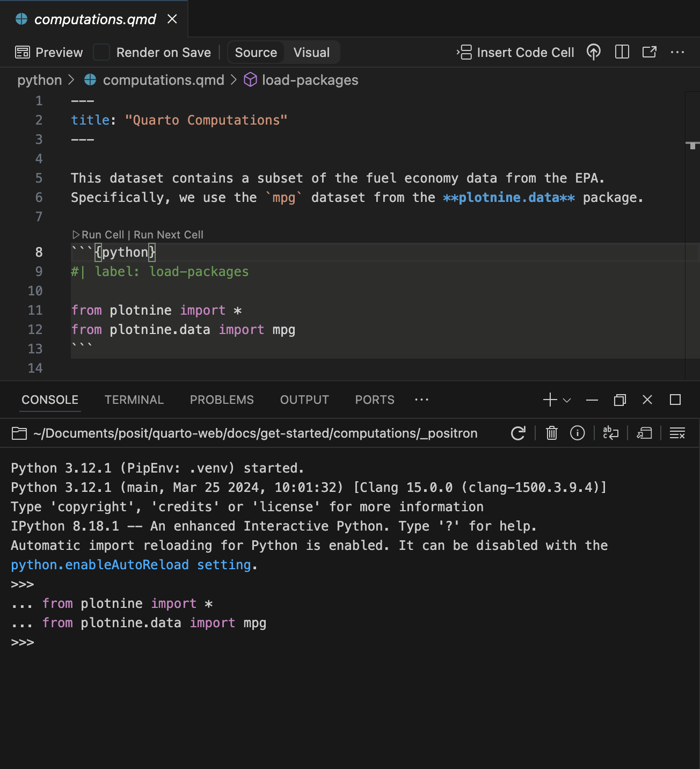Show console info icon
The image size is (700, 769).
578,433
